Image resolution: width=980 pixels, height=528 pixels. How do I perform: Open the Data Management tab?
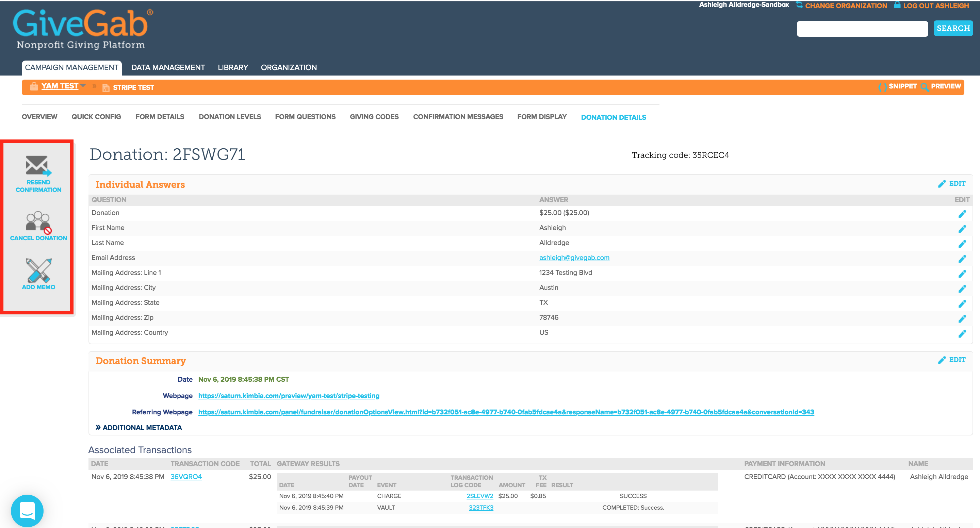(168, 67)
